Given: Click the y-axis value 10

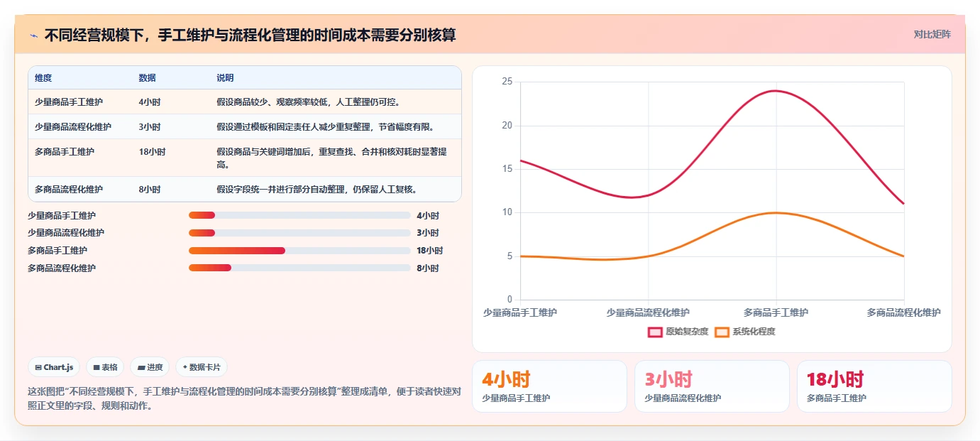Looking at the screenshot, I should click(x=507, y=212).
